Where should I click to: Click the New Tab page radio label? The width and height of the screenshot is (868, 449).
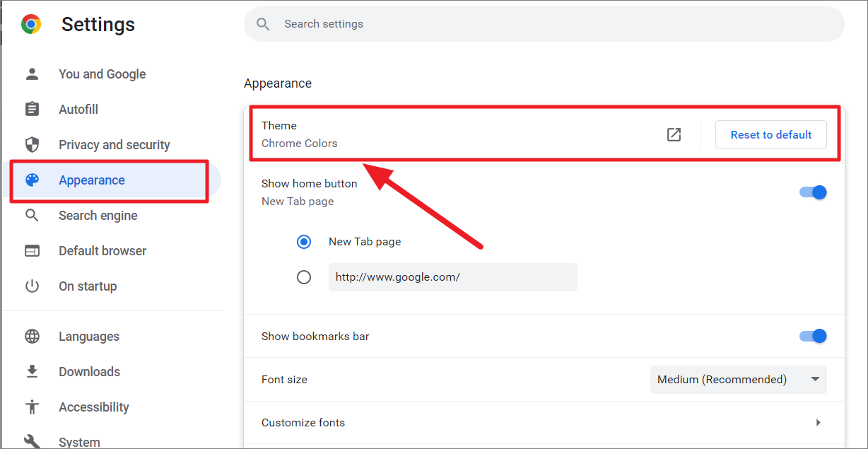point(365,242)
